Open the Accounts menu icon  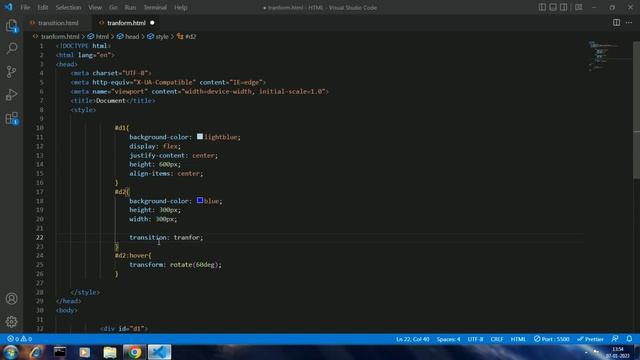coord(11,298)
